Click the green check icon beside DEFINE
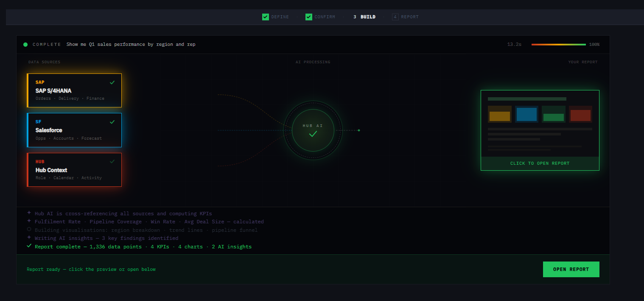 266,17
